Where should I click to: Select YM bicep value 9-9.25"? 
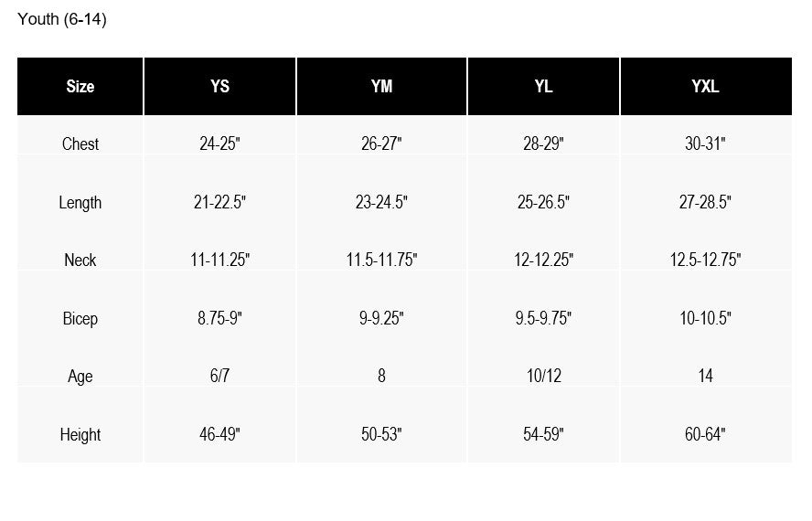[381, 319]
